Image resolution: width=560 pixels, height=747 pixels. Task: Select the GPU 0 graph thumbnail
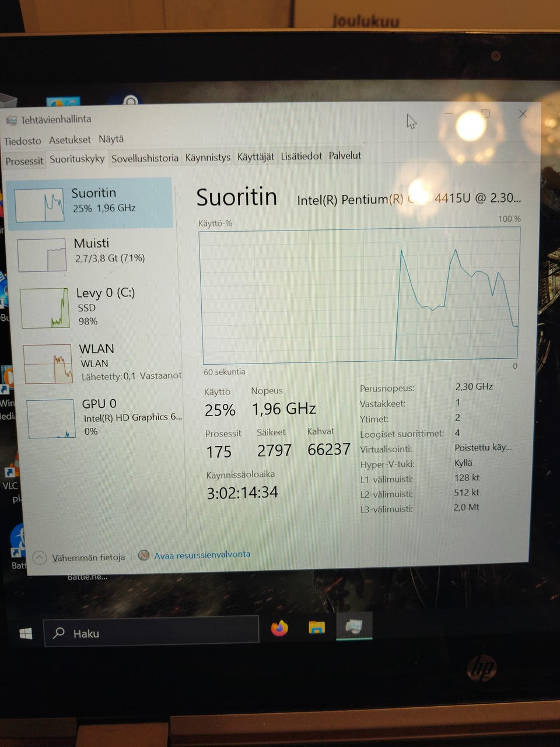pyautogui.click(x=51, y=418)
